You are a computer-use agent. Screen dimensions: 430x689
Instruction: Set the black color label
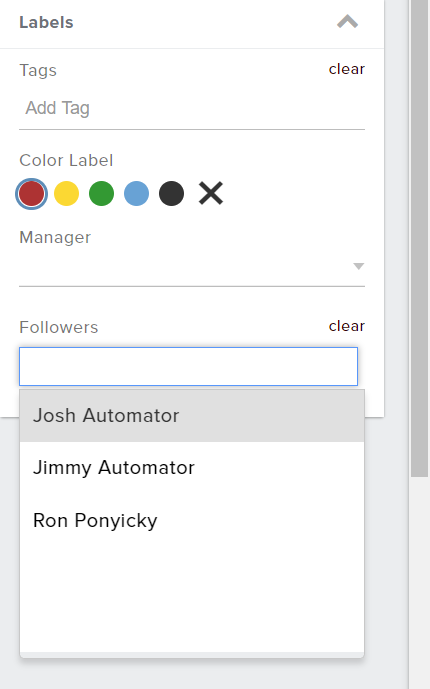pos(171,193)
